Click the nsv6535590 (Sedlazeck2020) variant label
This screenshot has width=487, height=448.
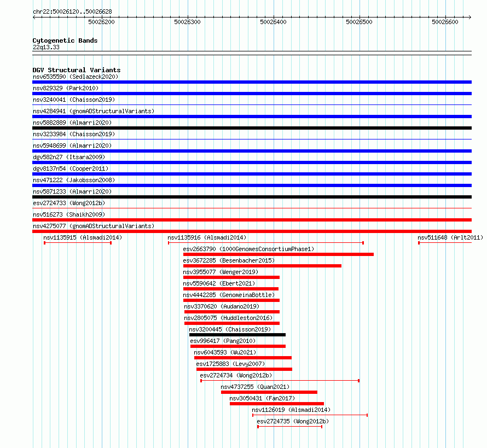[x=76, y=77]
